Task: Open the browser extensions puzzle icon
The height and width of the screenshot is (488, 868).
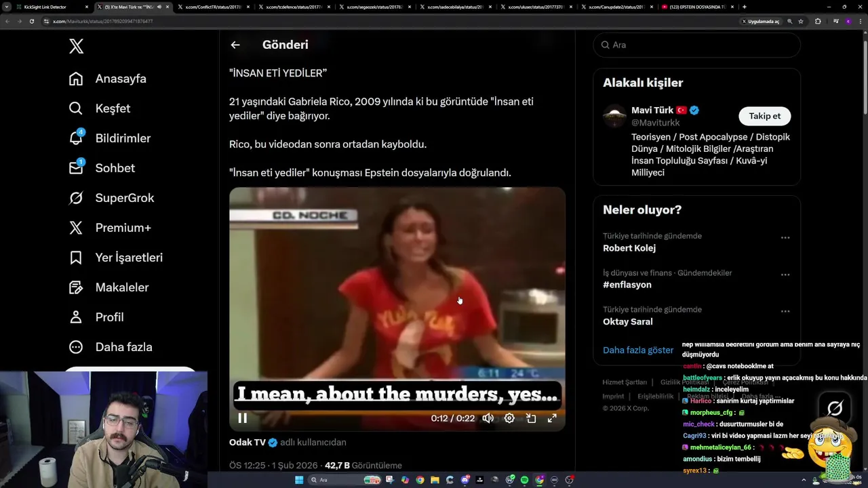Action: (x=818, y=21)
